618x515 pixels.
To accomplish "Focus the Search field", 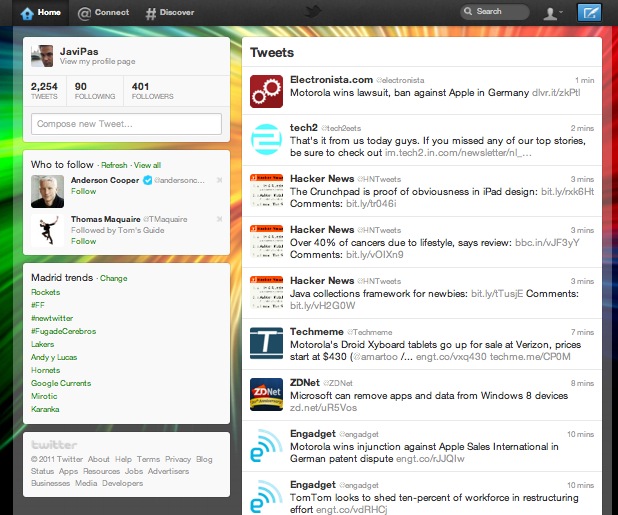I will coord(495,12).
